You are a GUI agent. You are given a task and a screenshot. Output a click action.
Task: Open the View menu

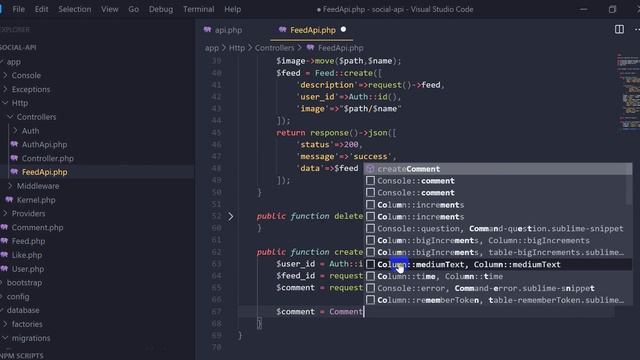pos(110,9)
